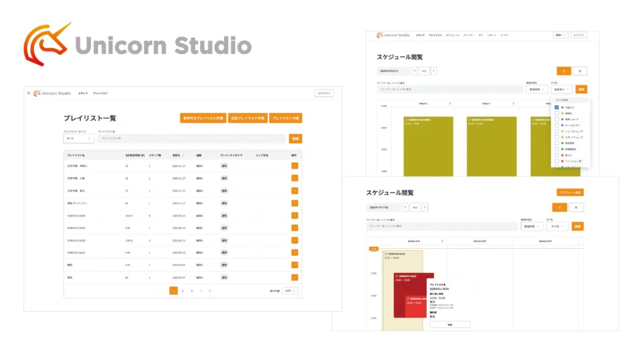Click the 条件付きプレイリスト作成 button
644x362 pixels.
click(203, 118)
